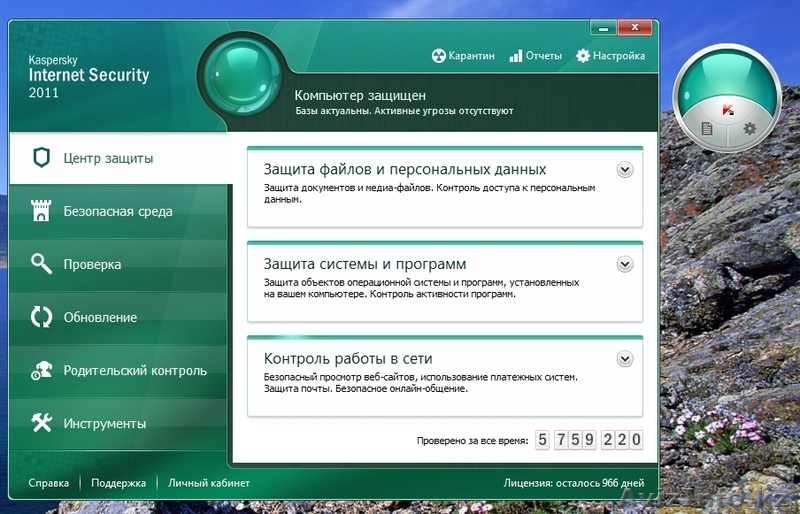Click the green protection status orb
Image resolution: width=800 pixels, height=514 pixels.
click(242, 77)
